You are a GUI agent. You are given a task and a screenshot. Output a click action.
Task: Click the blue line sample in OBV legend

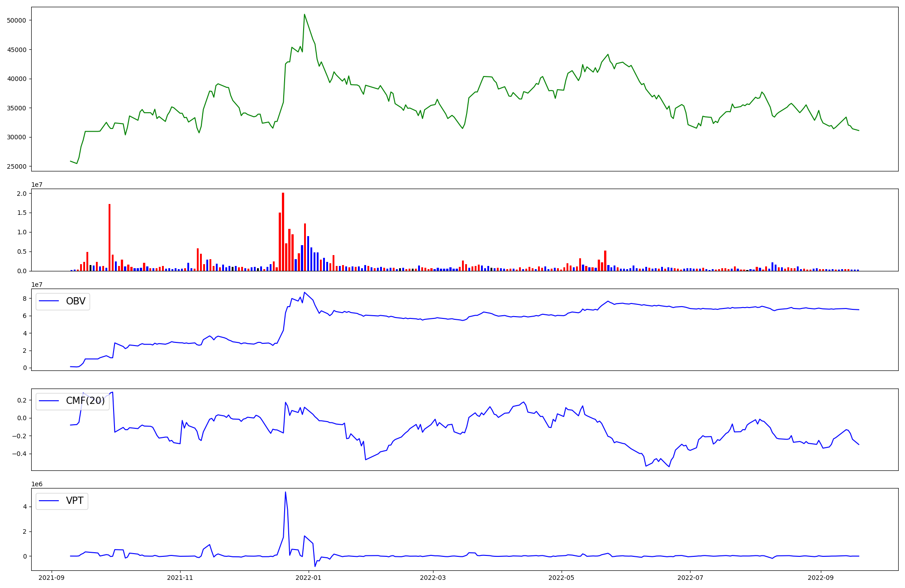click(x=49, y=301)
